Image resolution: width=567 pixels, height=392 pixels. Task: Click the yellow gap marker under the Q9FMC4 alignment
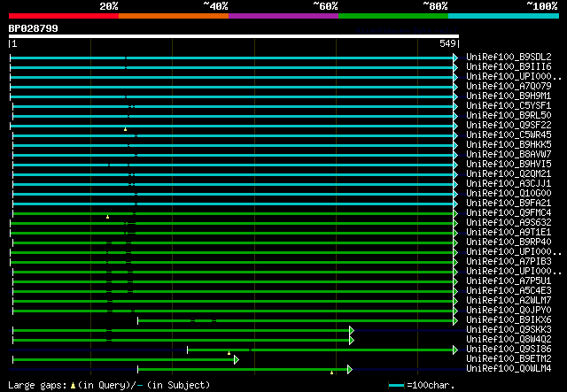(x=107, y=217)
